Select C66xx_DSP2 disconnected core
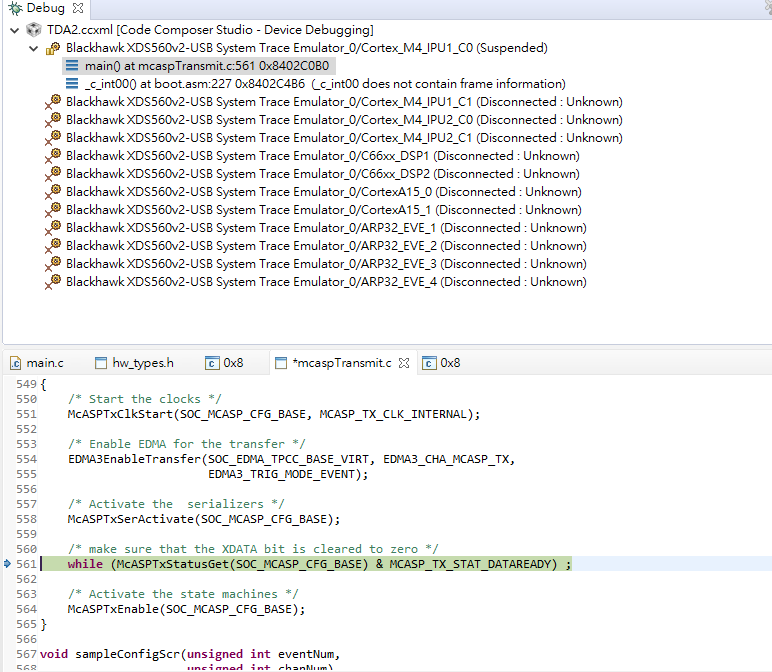 [x=322, y=174]
